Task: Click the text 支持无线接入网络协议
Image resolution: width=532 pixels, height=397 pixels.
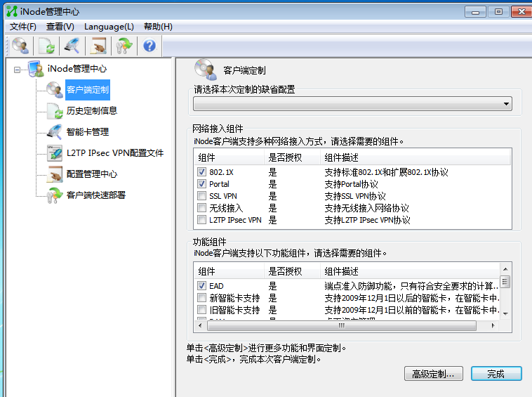Action: tap(367, 208)
